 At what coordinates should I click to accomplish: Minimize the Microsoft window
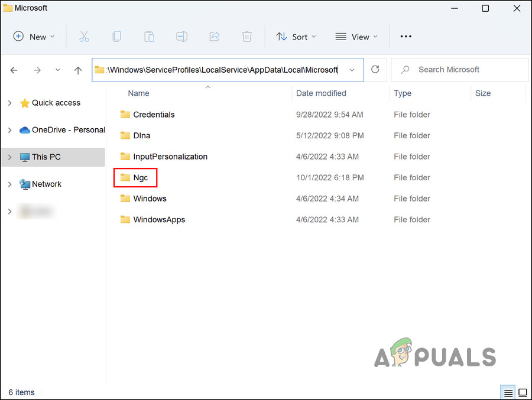pyautogui.click(x=455, y=8)
